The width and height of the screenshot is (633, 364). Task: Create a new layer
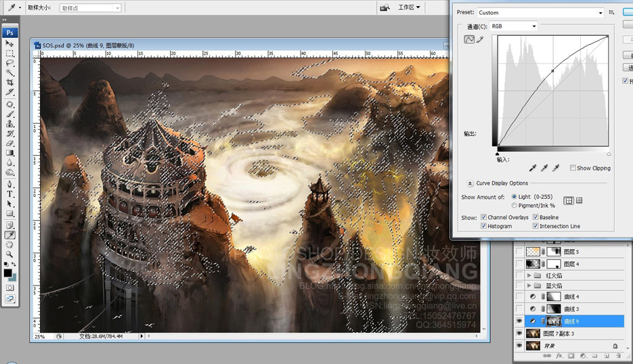[607, 356]
